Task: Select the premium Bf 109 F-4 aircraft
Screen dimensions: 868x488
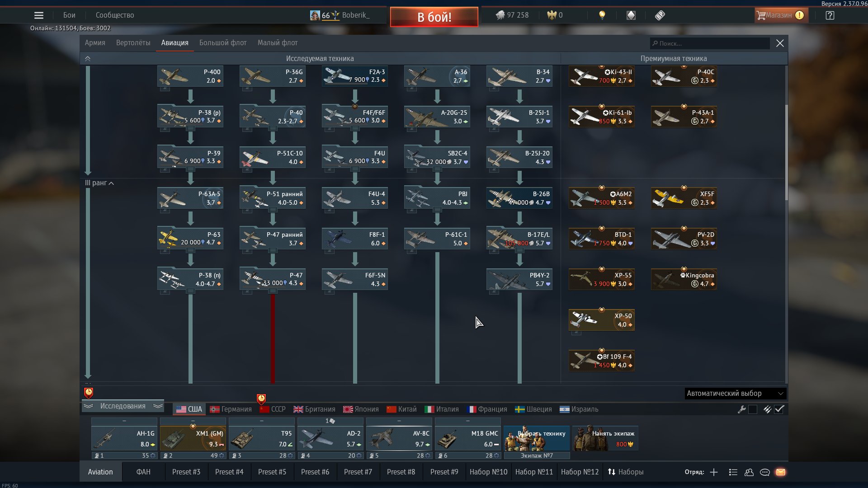Action: 602,361
